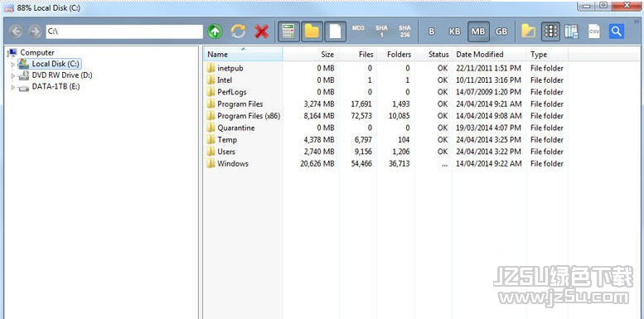The width and height of the screenshot is (644, 319).
Task: Select Computer in the tree
Action: [x=37, y=52]
